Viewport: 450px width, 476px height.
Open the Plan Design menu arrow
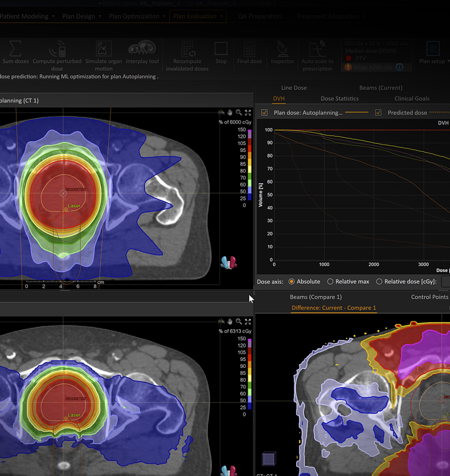(x=100, y=16)
